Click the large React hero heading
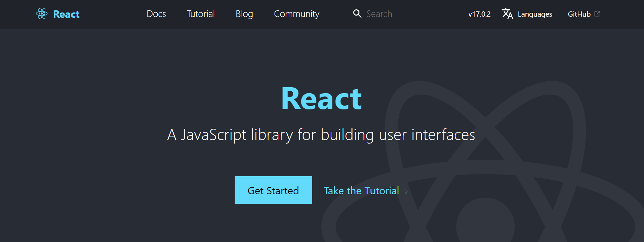 pos(322,99)
